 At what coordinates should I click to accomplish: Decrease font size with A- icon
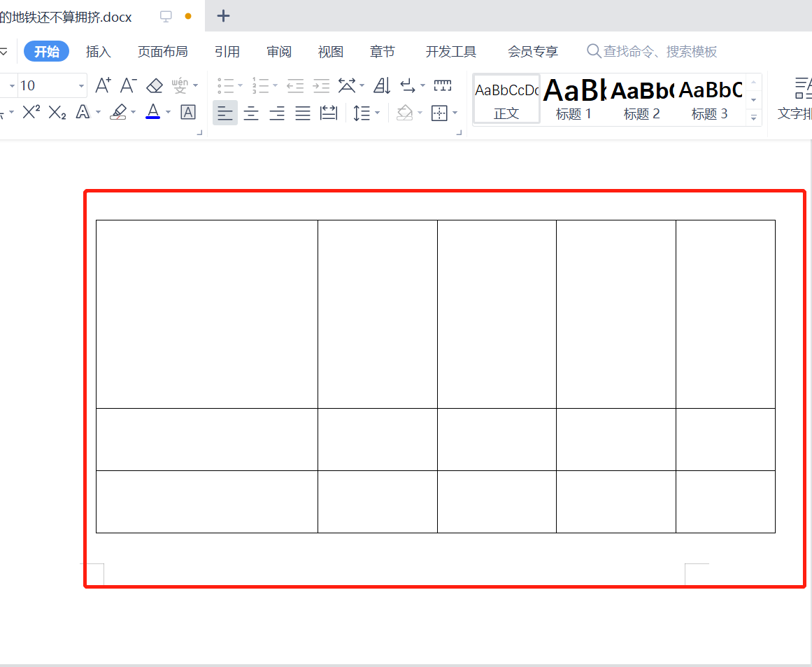[x=129, y=85]
